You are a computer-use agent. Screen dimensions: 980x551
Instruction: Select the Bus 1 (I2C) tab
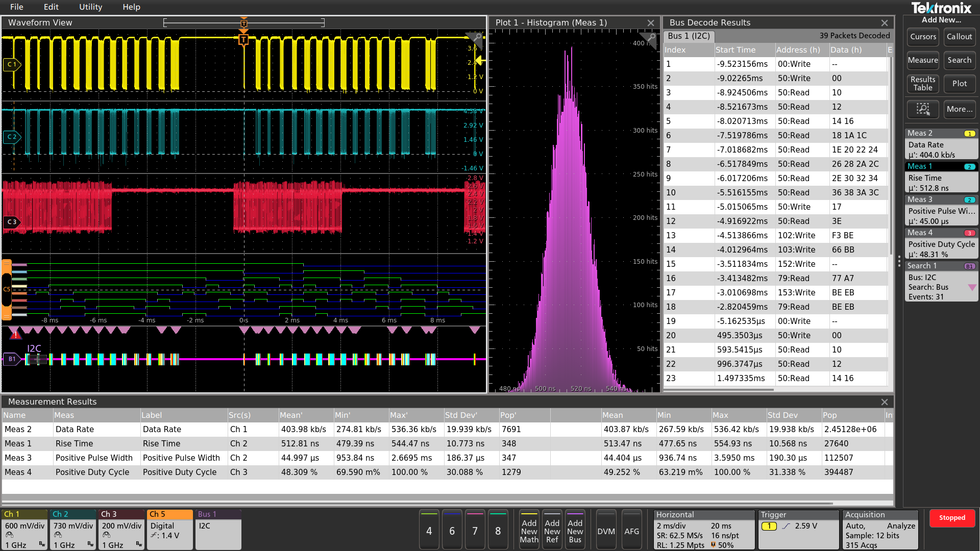click(689, 36)
